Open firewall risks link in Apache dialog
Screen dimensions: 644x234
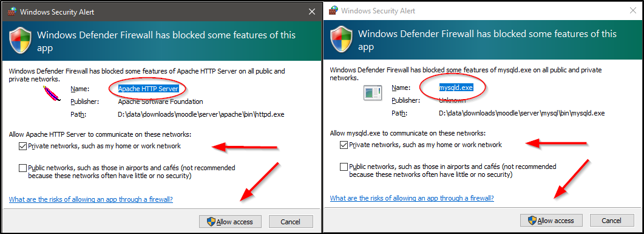point(91,199)
